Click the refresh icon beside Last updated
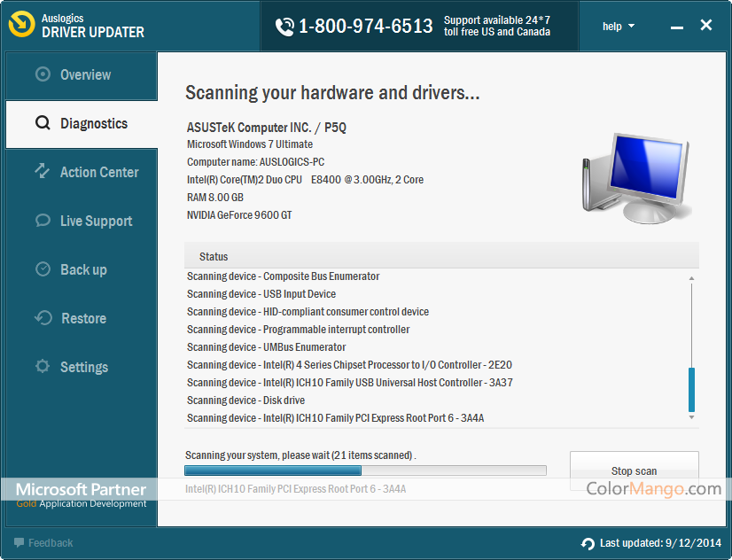The height and width of the screenshot is (560, 732). pyautogui.click(x=588, y=543)
